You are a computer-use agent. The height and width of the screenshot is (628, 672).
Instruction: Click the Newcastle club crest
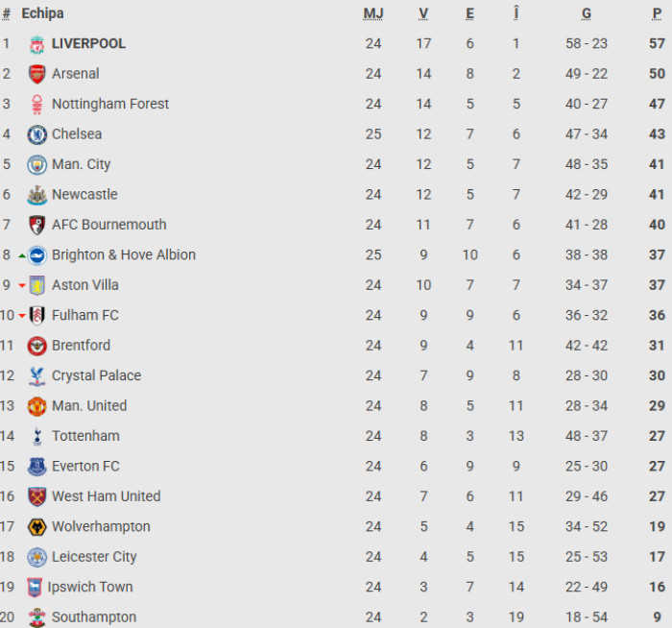[36, 195]
